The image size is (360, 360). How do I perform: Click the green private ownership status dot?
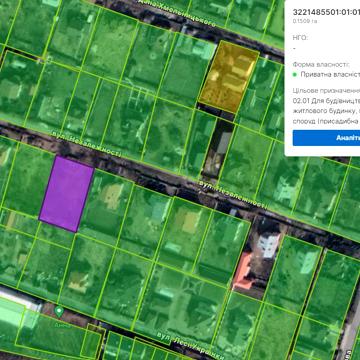pyautogui.click(x=295, y=74)
